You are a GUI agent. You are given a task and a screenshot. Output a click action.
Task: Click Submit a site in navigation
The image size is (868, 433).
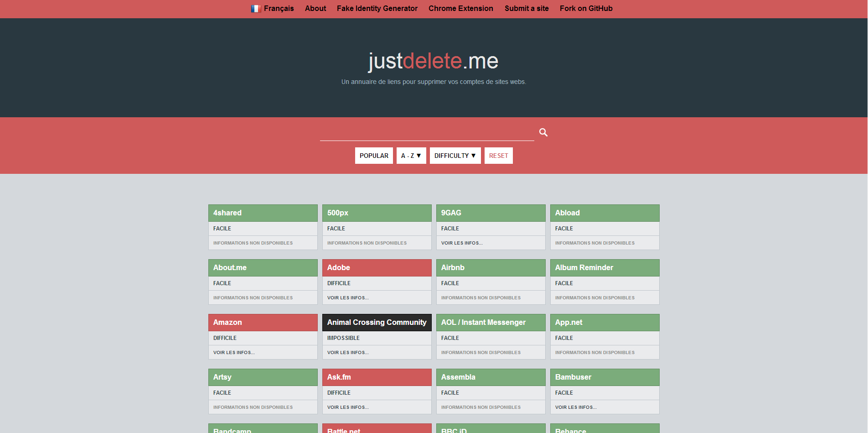(x=527, y=8)
